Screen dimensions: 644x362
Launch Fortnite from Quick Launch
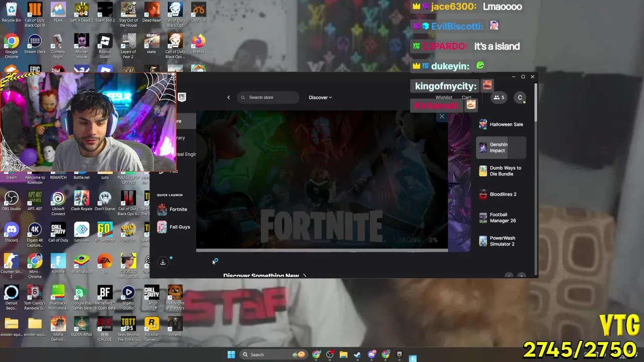(173, 209)
